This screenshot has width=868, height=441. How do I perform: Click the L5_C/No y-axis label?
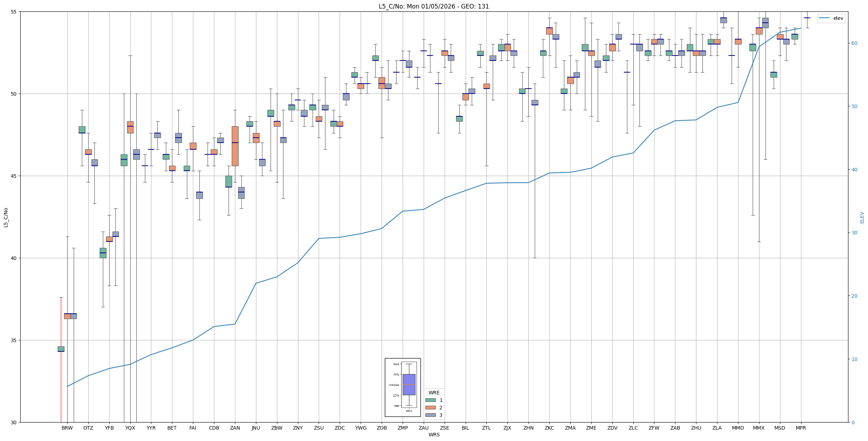click(x=6, y=217)
